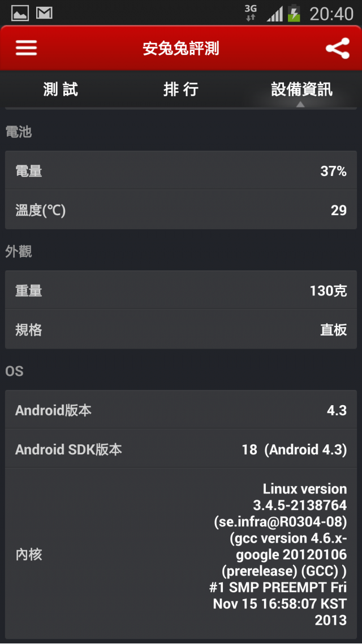Screen dimensions: 362x644
Task: Switch to the 排行 tab
Action: (x=181, y=89)
